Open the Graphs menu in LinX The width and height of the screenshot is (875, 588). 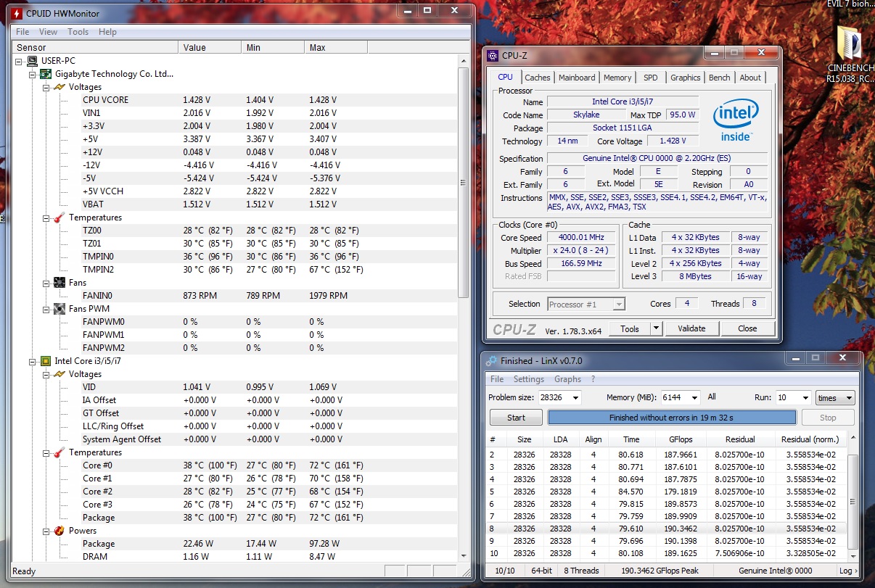[x=567, y=379]
